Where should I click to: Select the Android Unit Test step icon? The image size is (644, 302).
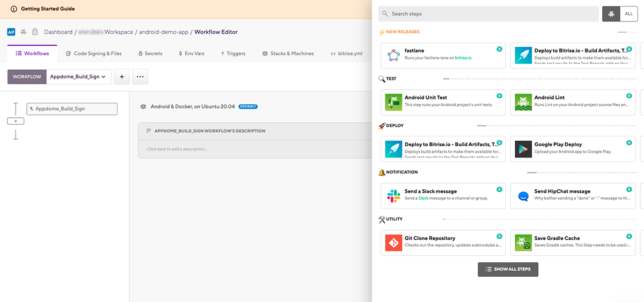[394, 102]
